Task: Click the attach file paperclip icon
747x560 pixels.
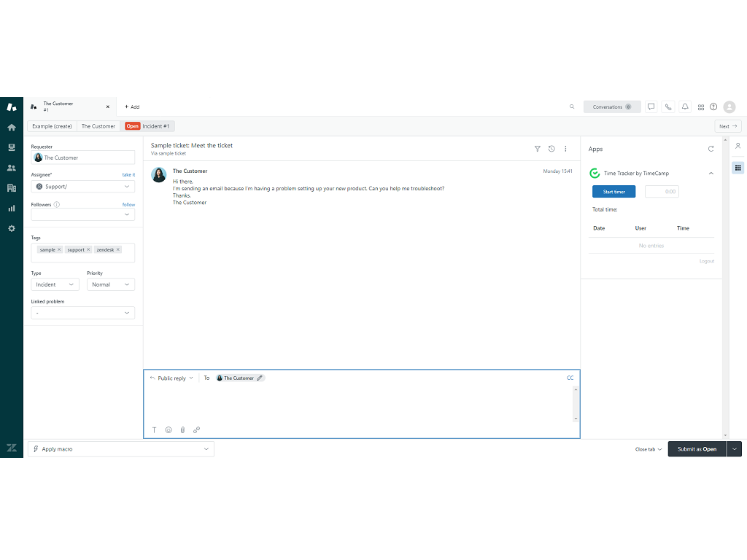Action: pos(182,430)
